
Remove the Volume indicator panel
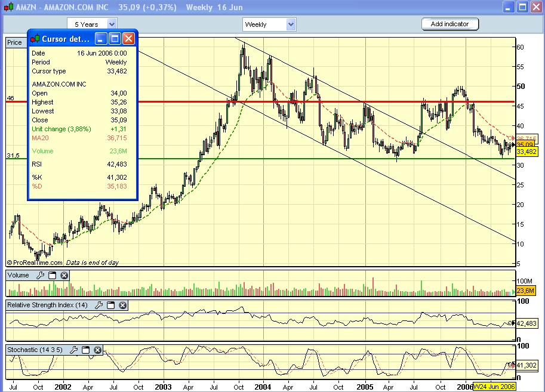(x=64, y=276)
